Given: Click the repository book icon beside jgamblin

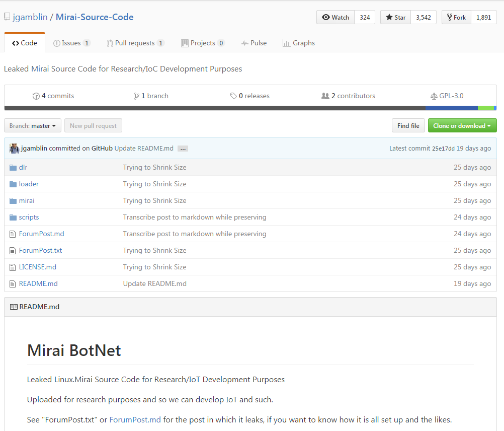Looking at the screenshot, I should (x=7, y=17).
